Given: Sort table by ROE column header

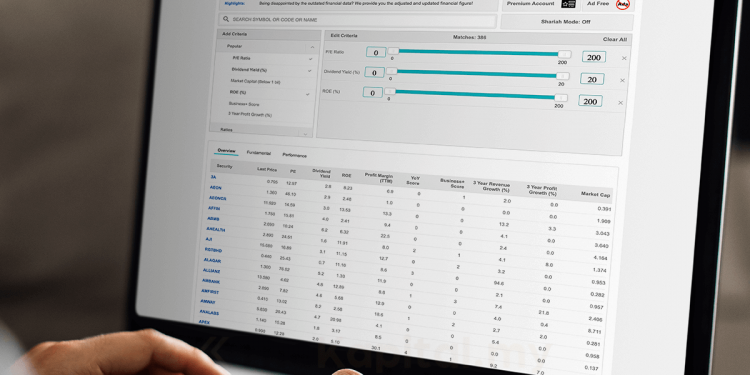Looking at the screenshot, I should click(x=347, y=176).
